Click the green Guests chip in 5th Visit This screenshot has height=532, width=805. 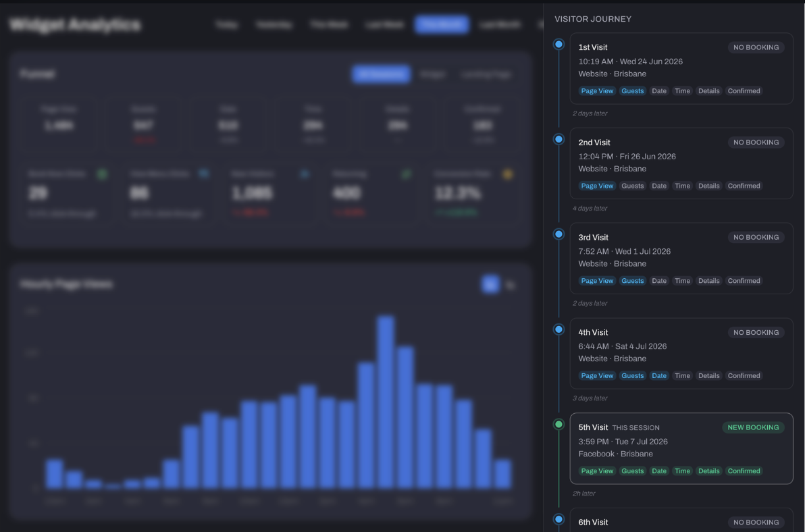(633, 471)
